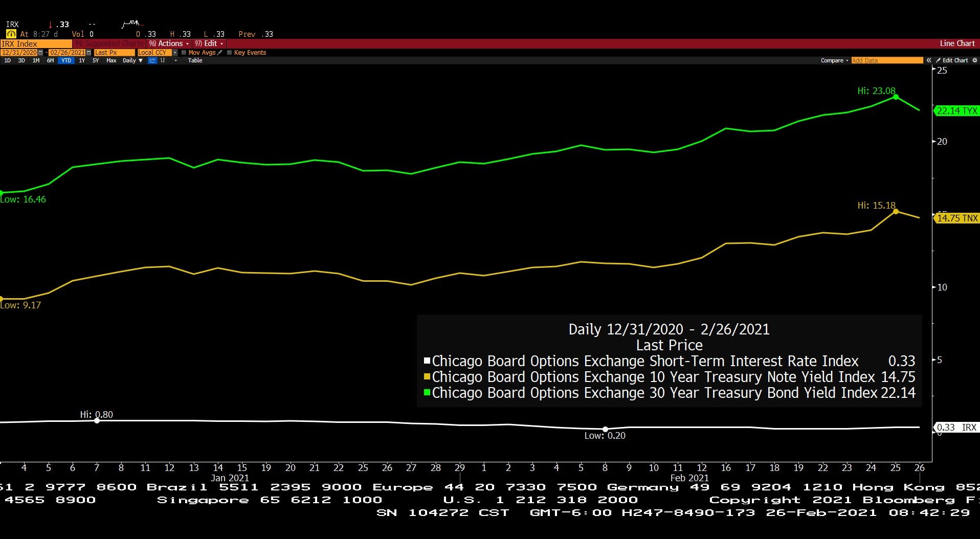Click the start date field 12/31/2020
980x539 pixels.
click(x=19, y=52)
